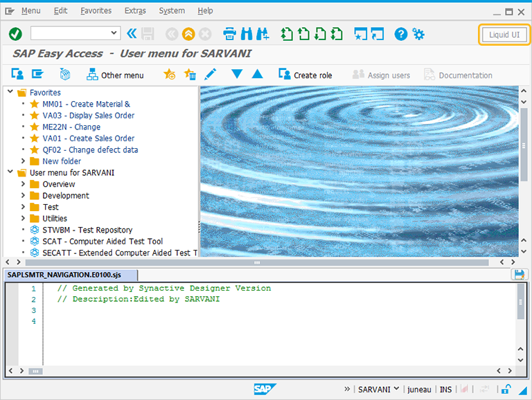Click the green Enter checkmark icon
Viewport: 532px width, 400px height.
[x=15, y=34]
